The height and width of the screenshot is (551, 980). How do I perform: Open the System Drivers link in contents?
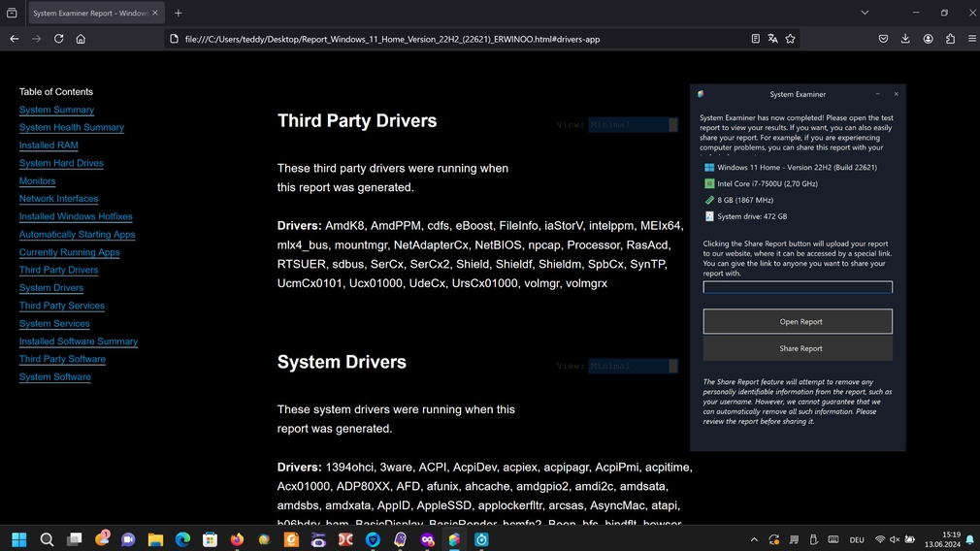pyautogui.click(x=51, y=288)
